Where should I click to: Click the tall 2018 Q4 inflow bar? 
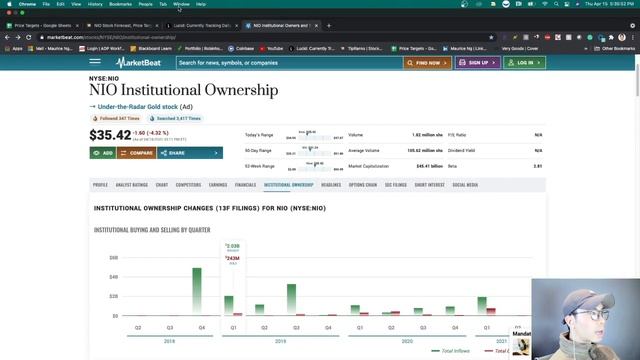197,291
